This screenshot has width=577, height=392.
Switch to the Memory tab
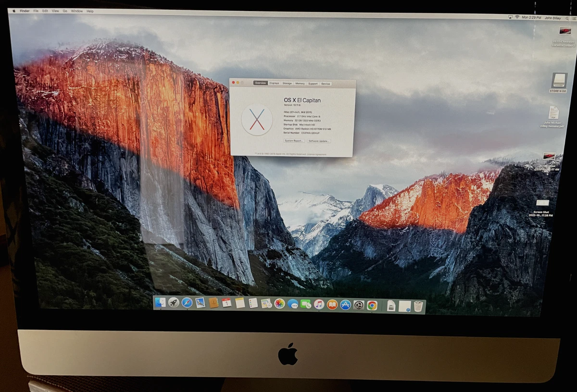[300, 84]
